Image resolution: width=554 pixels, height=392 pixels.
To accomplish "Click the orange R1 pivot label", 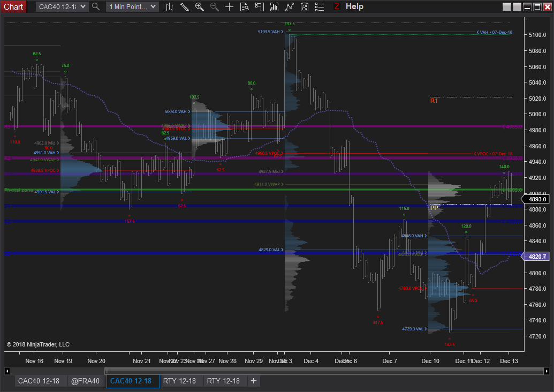I will click(x=434, y=101).
